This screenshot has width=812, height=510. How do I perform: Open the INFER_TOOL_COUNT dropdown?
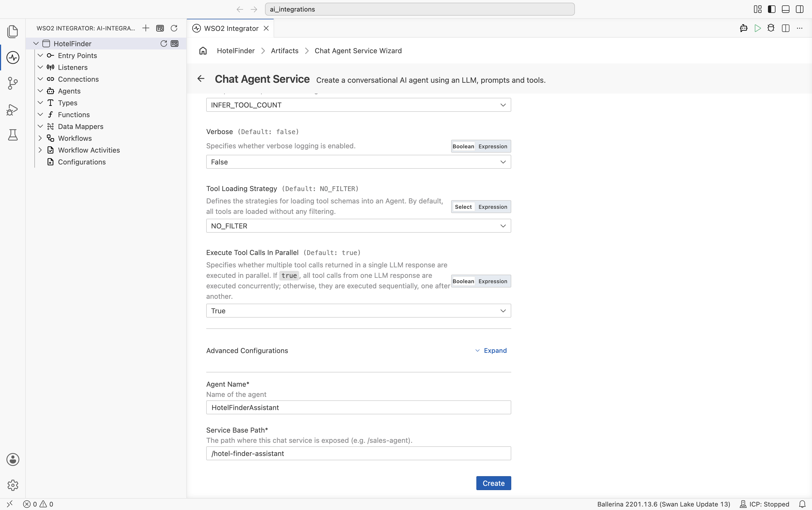[x=358, y=105]
